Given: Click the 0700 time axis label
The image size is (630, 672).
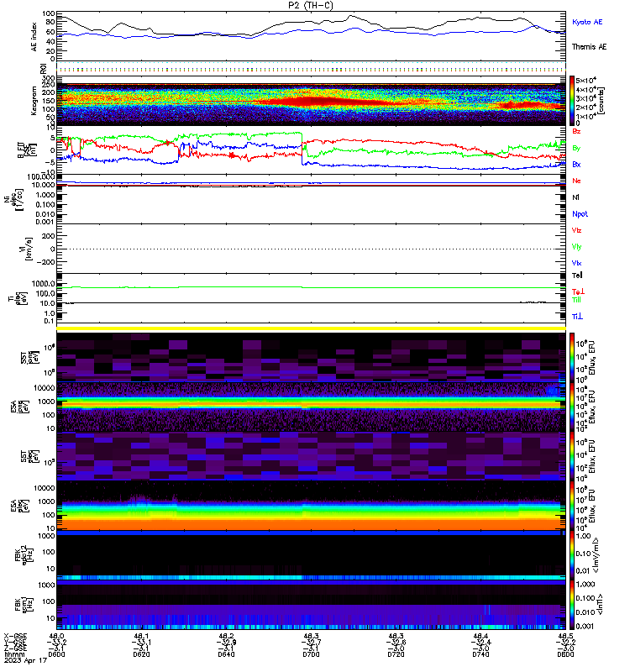Looking at the screenshot, I should pyautogui.click(x=311, y=654).
